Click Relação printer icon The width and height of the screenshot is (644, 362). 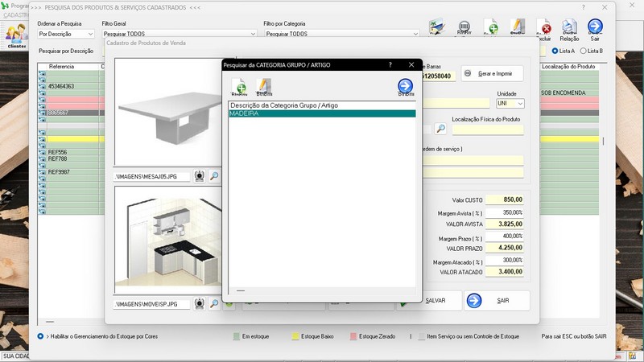[x=569, y=30]
